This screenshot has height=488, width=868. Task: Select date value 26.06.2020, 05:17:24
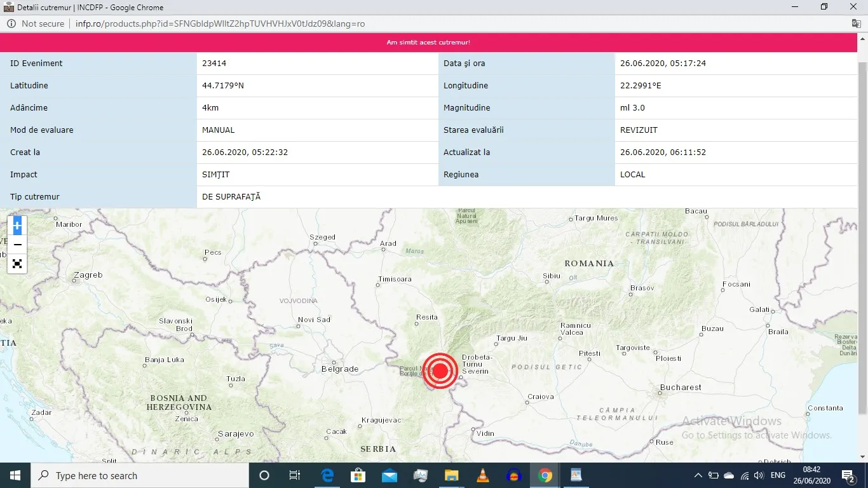click(x=663, y=64)
